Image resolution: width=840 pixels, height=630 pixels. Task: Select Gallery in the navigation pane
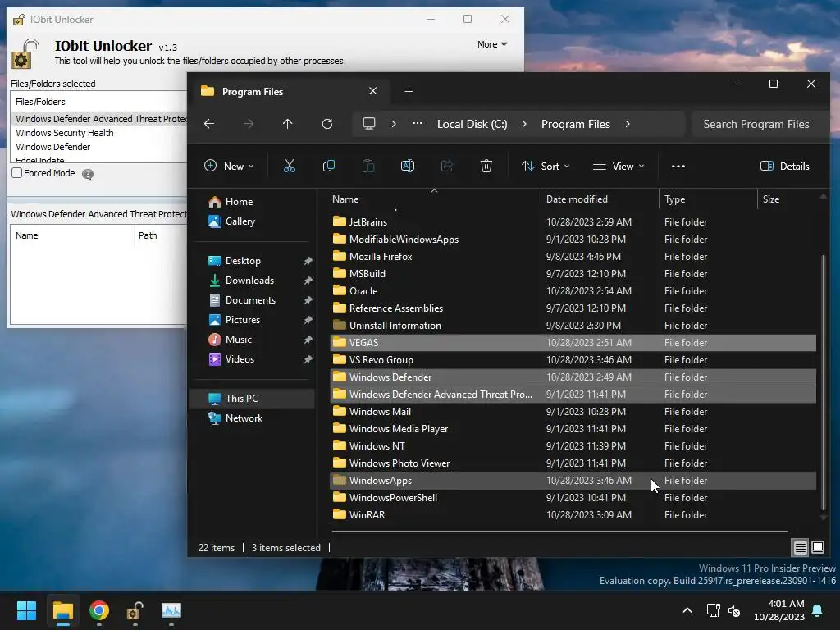click(240, 221)
